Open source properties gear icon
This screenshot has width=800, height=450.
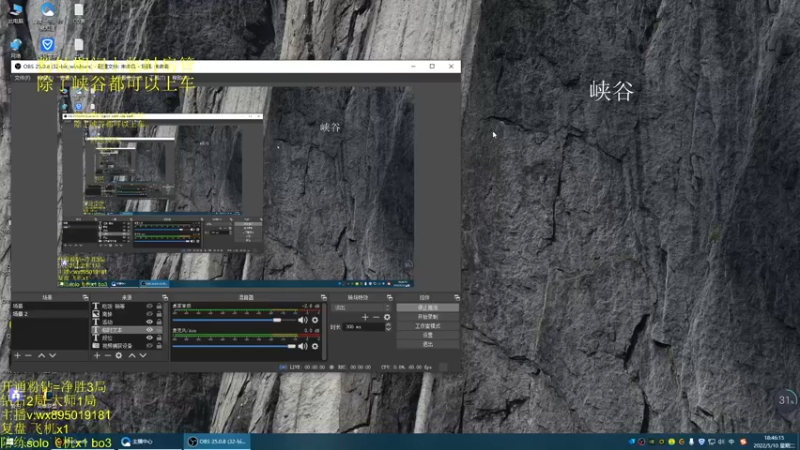tap(119, 355)
